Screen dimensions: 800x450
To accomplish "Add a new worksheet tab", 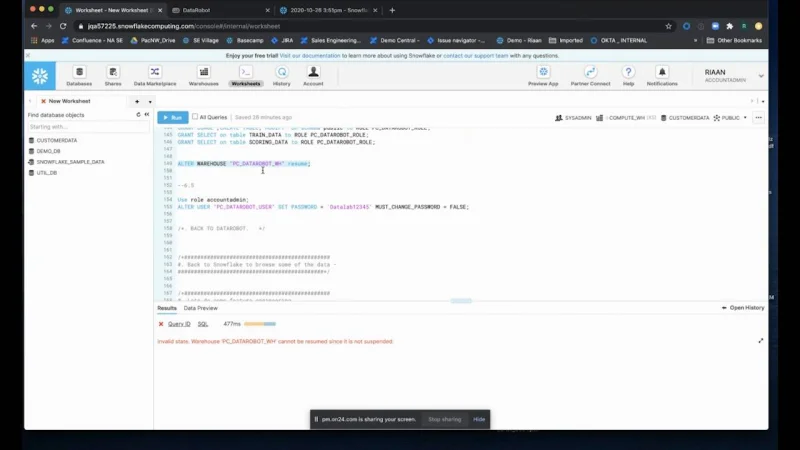I will click(137, 102).
